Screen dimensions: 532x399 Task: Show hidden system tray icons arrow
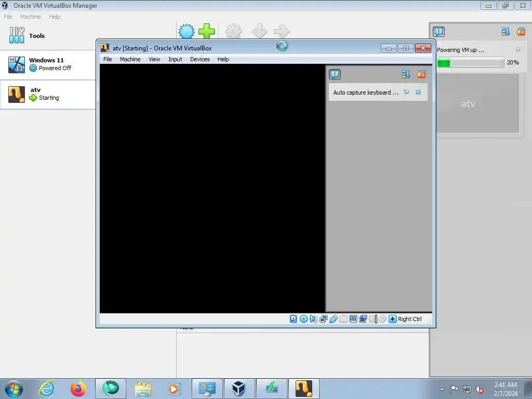[442, 389]
